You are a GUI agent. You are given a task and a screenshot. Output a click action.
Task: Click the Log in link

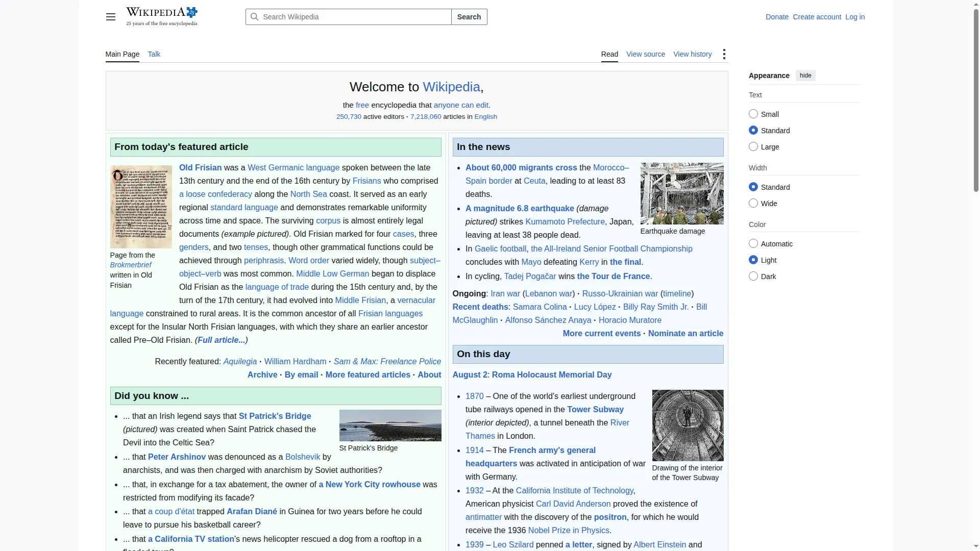pos(855,17)
